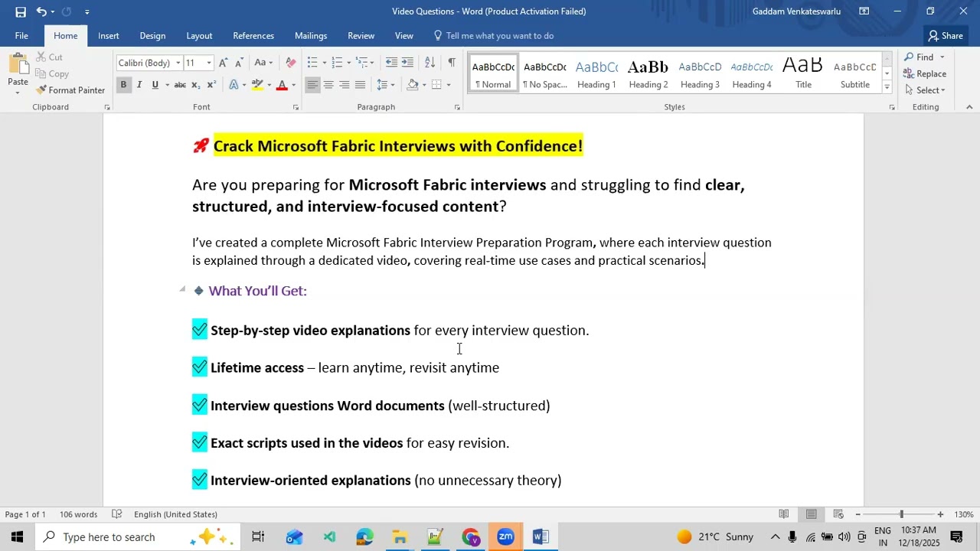Image resolution: width=980 pixels, height=551 pixels.
Task: Click the Zoom In plus button
Action: (x=940, y=514)
